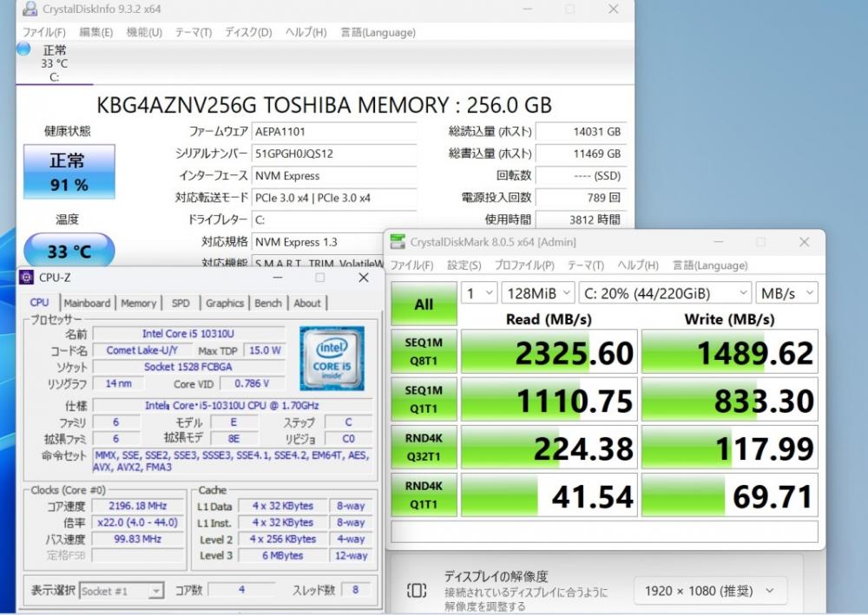Close the CrystalDiskMark window
Viewport: 868px width, 615px height.
pyautogui.click(x=805, y=242)
